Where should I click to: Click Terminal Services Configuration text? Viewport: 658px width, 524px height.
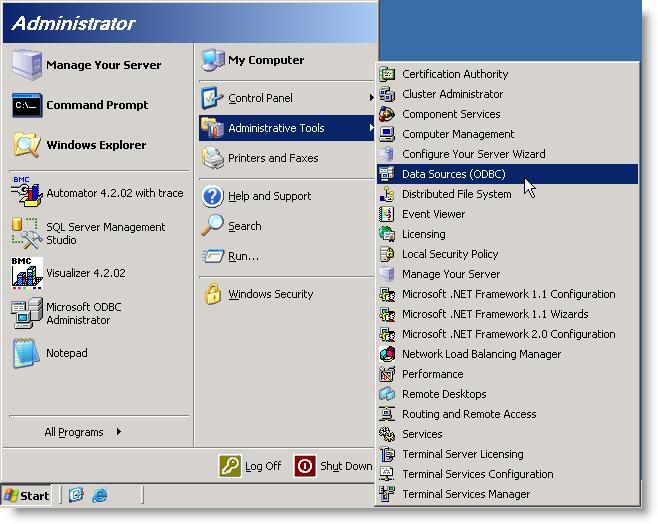point(478,474)
